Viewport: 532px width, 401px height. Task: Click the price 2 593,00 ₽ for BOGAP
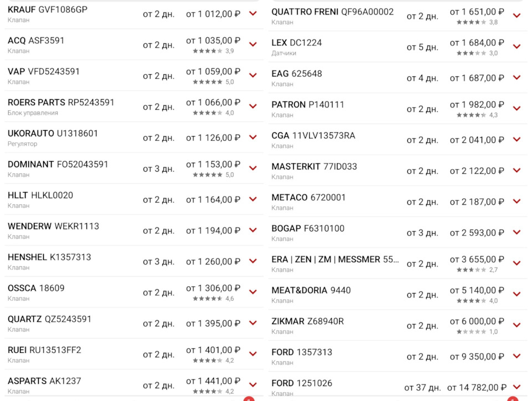[477, 233]
